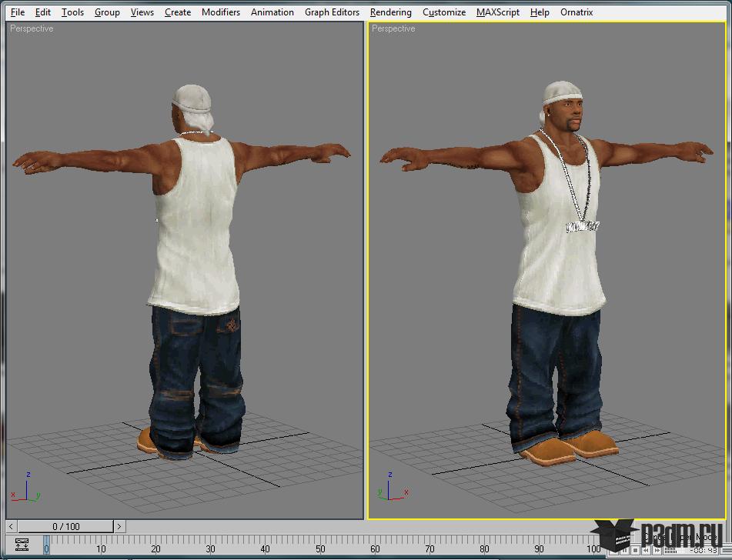Open the Animation menu
Screen dimensions: 732x560
coord(272,12)
